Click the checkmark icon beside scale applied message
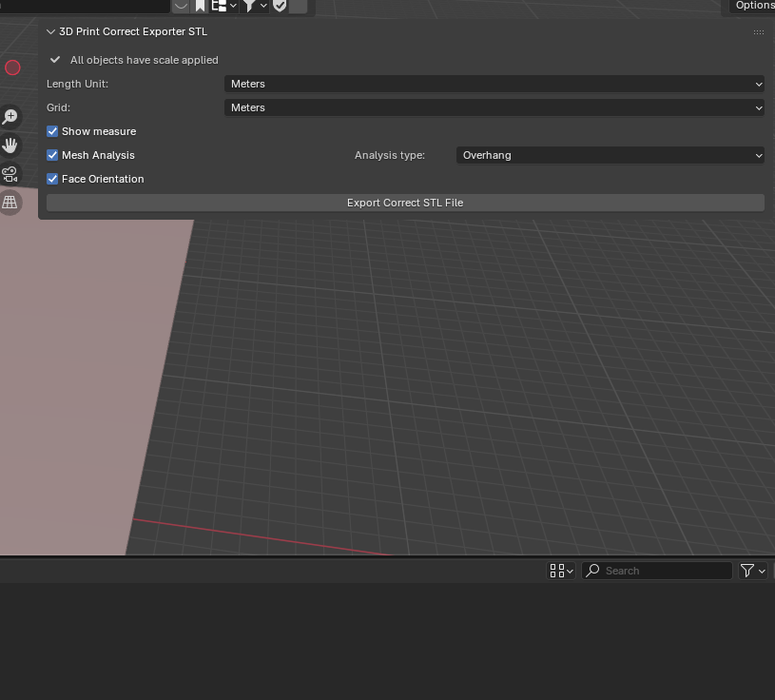Screen dimensions: 775x700 [55, 60]
